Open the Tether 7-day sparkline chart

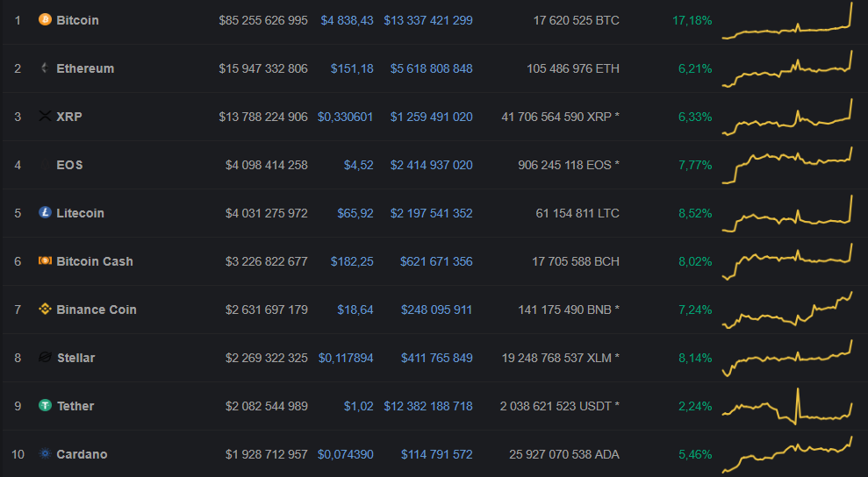[x=787, y=407]
